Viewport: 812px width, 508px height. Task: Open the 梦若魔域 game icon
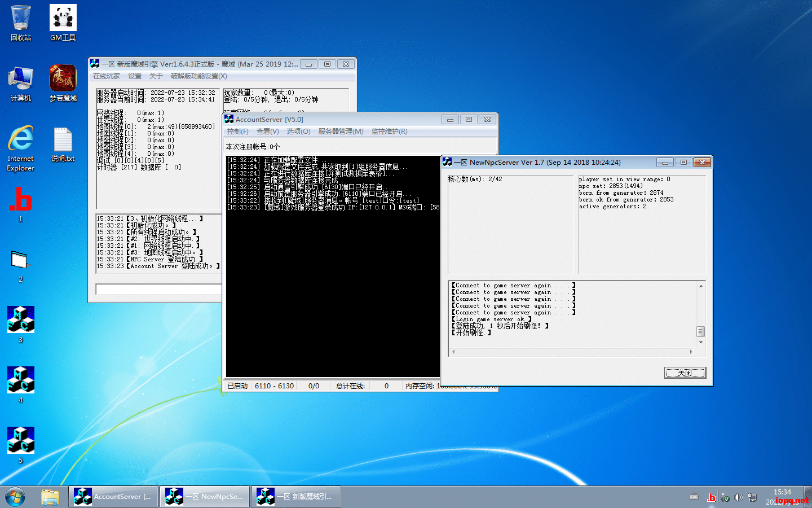point(63,79)
